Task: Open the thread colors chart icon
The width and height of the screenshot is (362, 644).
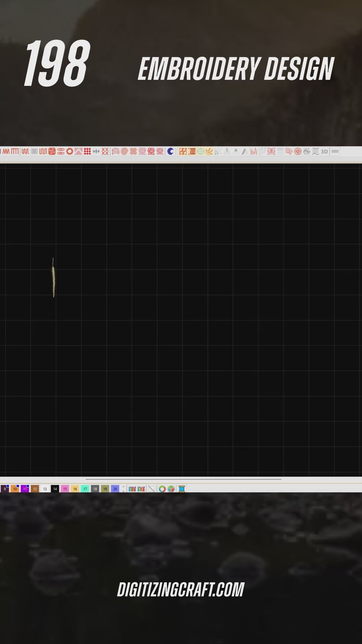Action: click(132, 489)
